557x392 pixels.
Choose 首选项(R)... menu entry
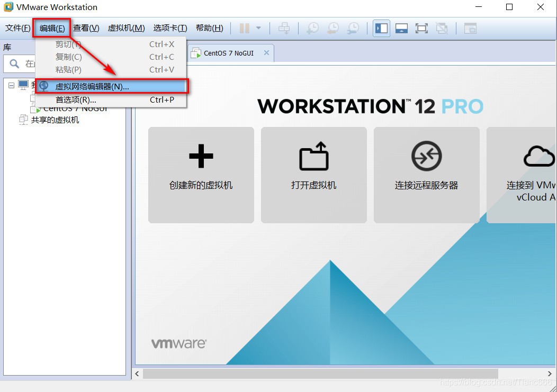point(111,100)
